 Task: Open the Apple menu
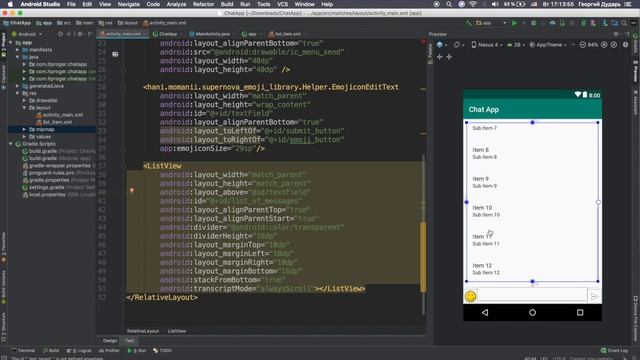pos(10,4)
